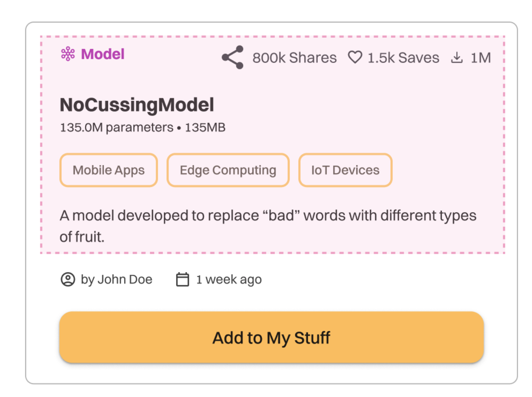Click the calendar icon near 1 week ago

coord(182,279)
